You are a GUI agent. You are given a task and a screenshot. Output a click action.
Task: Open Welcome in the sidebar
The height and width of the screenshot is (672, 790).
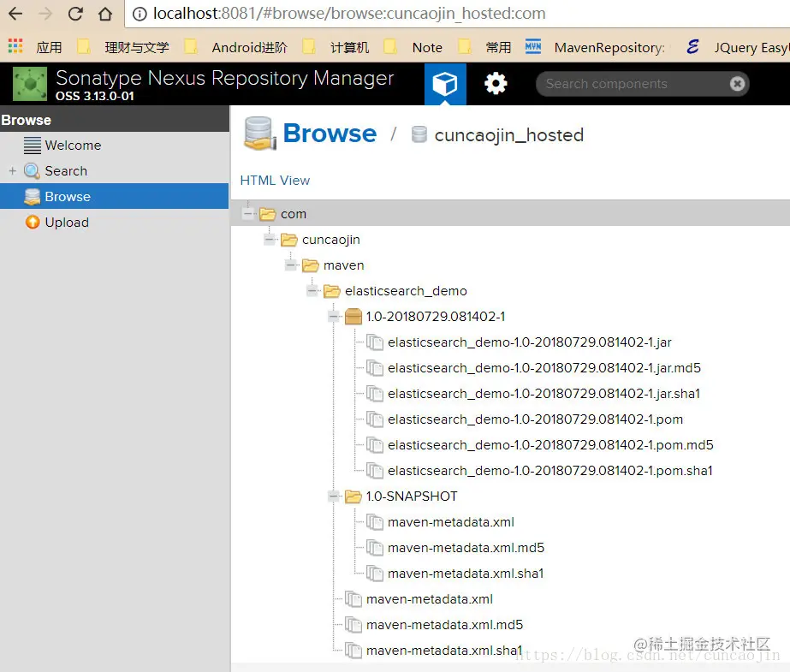point(115,145)
